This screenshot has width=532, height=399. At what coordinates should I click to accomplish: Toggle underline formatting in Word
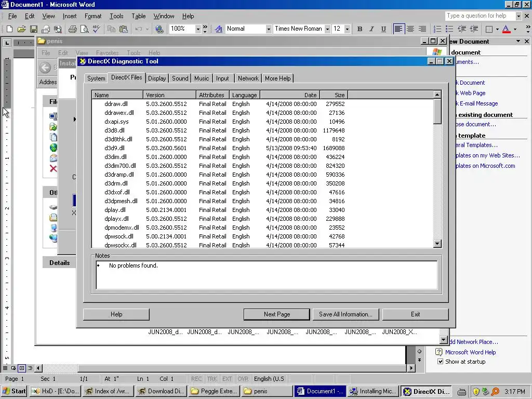pyautogui.click(x=383, y=29)
